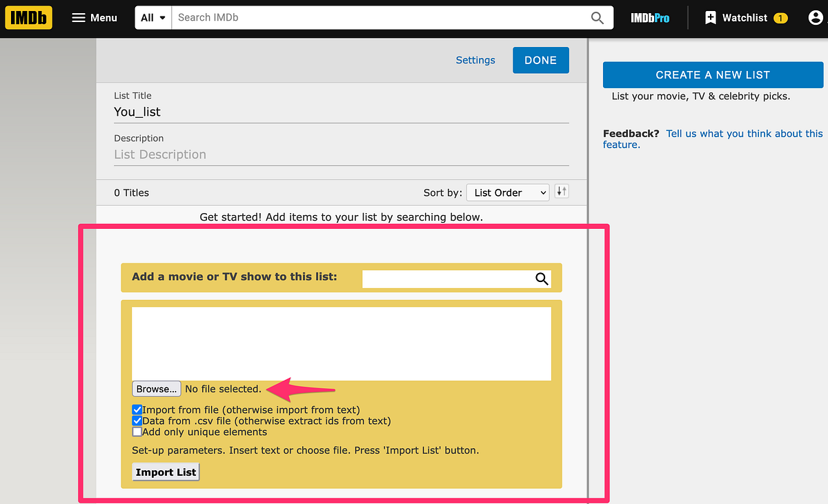Open your Watchlist via the bookmark icon
The image size is (828, 504).
pos(710,17)
